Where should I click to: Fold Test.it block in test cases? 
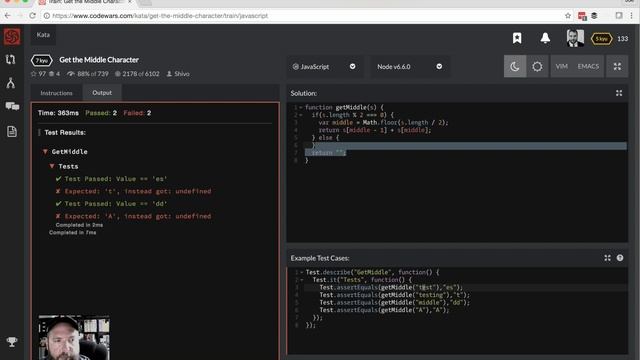click(302, 280)
